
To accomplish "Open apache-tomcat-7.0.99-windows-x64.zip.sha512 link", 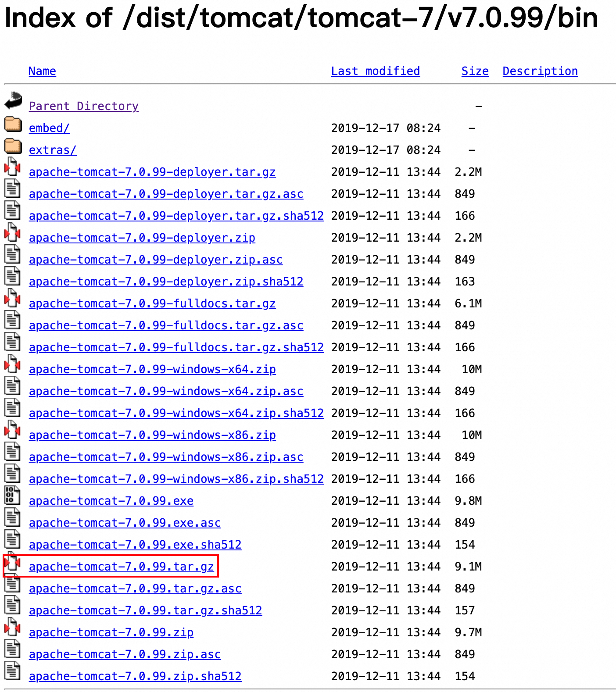I will (176, 413).
